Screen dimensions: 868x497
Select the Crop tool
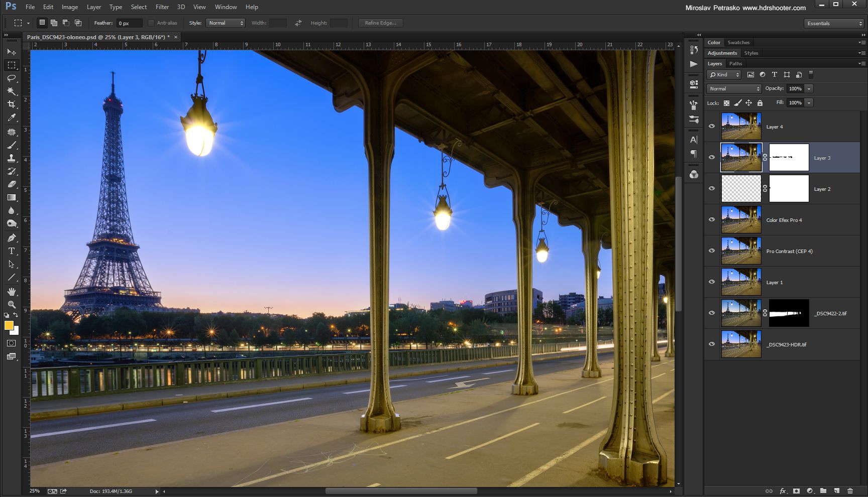click(x=12, y=104)
